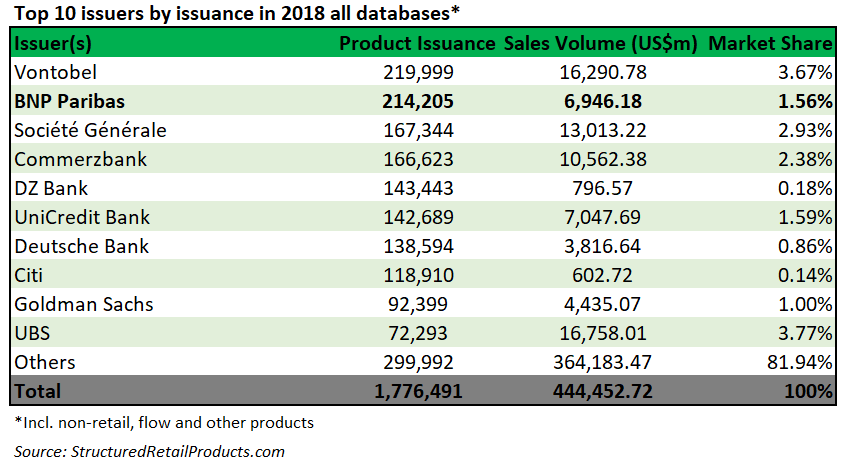Click Commerzbank issuance value 166,623
Screen dimensions: 843x463
(x=418, y=160)
